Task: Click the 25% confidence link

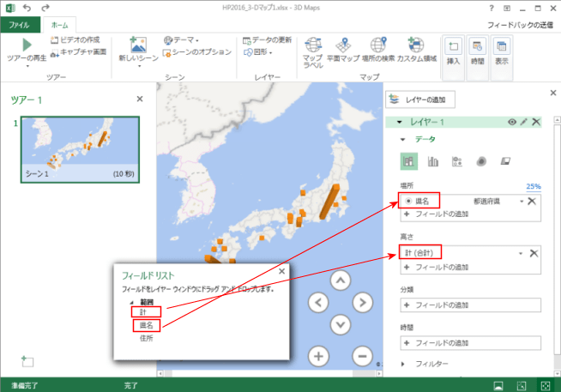Action: pos(533,186)
